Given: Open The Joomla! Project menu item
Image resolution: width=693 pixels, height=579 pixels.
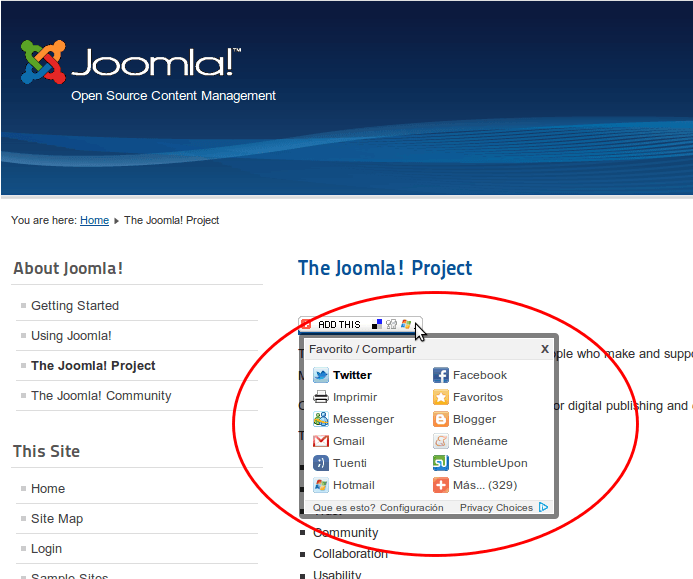Looking at the screenshot, I should click(x=93, y=366).
